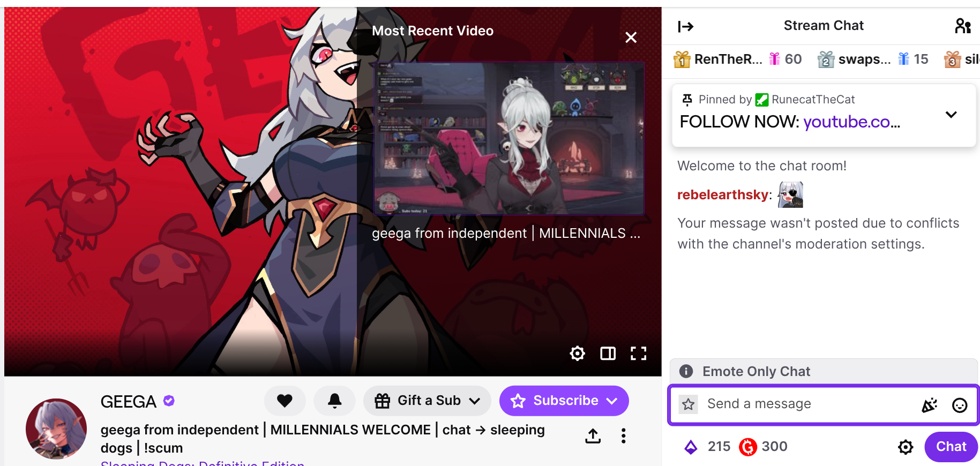Follow GEEGA with the heart button
The height and width of the screenshot is (466, 980).
click(285, 401)
